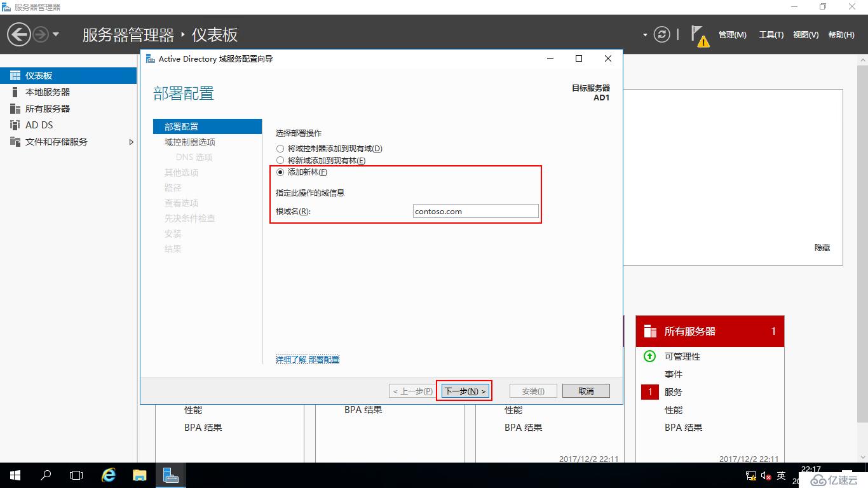Open the Windows Start menu
Viewport: 868px width, 488px height.
coord(15,475)
